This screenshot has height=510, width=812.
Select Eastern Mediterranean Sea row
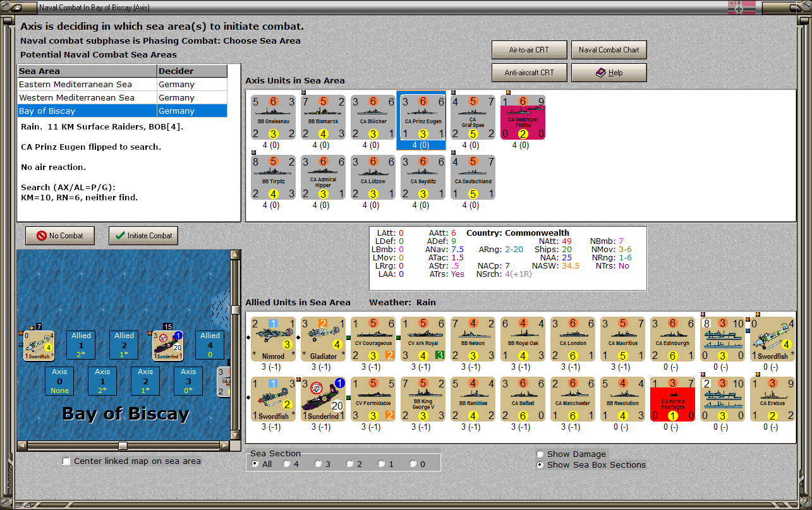click(122, 84)
